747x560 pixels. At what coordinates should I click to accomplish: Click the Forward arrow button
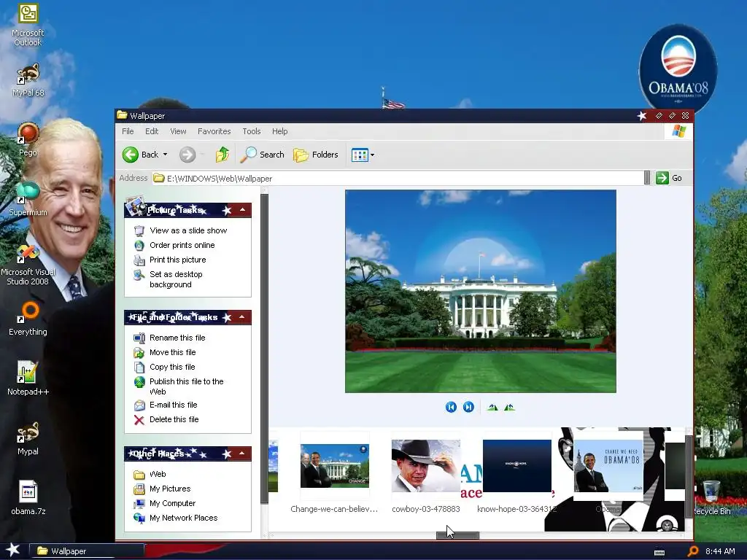point(187,155)
